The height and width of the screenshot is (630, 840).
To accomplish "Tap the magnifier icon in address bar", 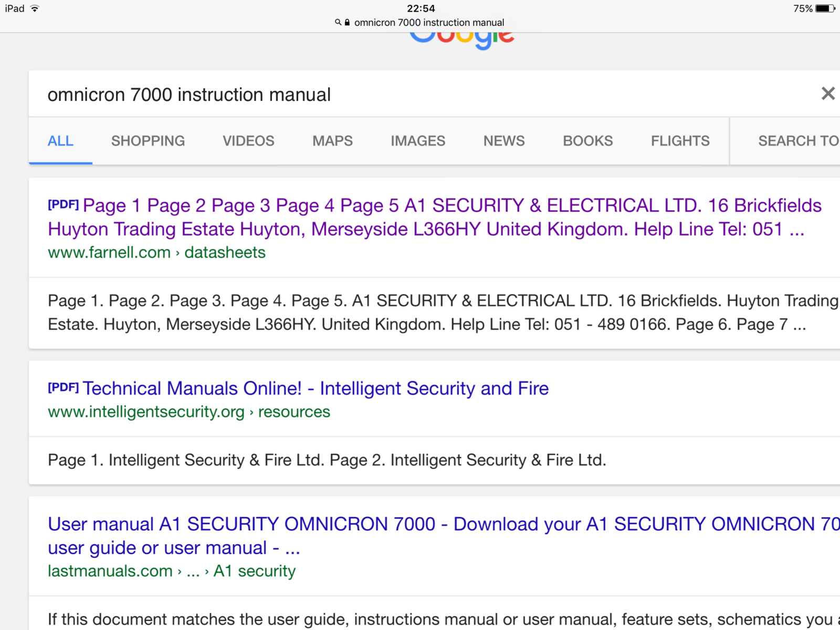I will (x=338, y=23).
